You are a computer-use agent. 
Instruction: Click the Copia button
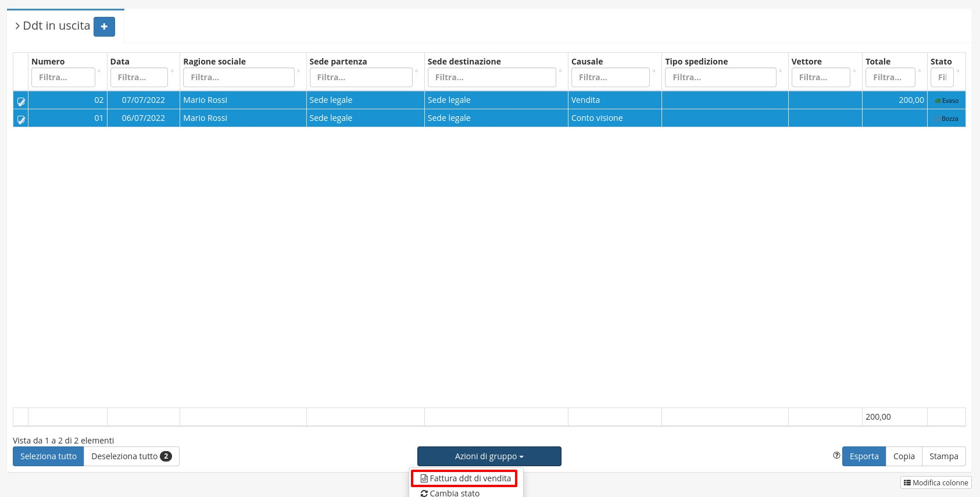click(903, 456)
